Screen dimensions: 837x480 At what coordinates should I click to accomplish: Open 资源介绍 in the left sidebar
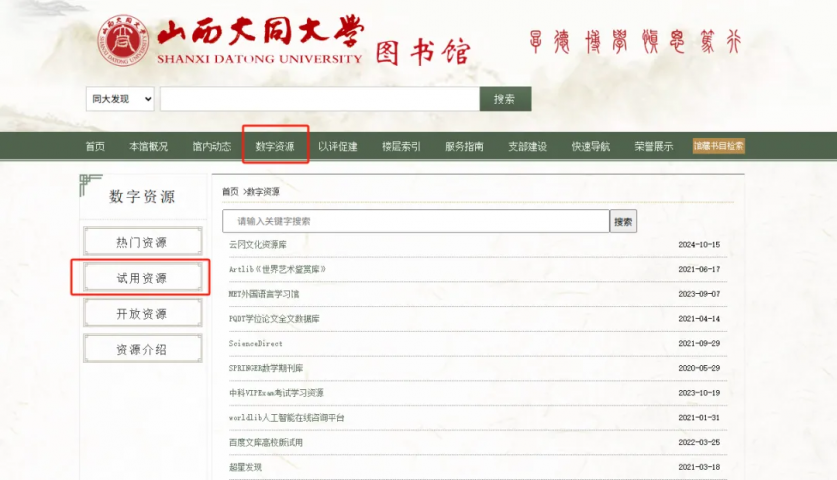pyautogui.click(x=141, y=350)
